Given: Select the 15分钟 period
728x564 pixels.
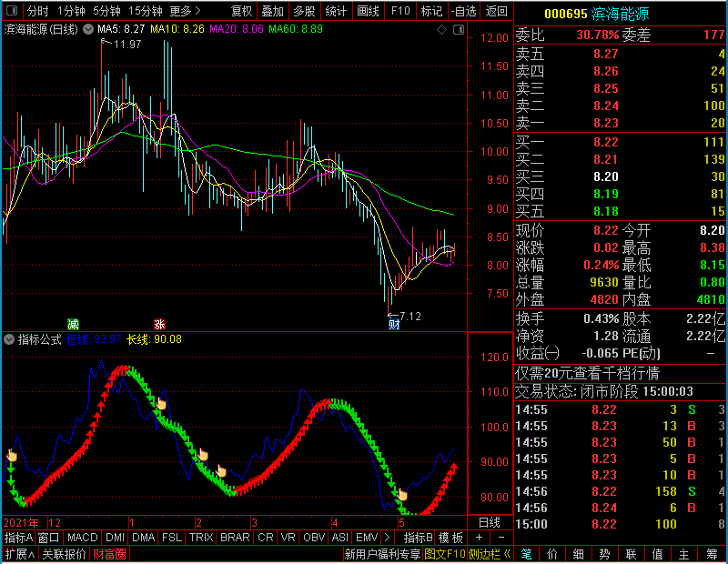Looking at the screenshot, I should (x=146, y=11).
